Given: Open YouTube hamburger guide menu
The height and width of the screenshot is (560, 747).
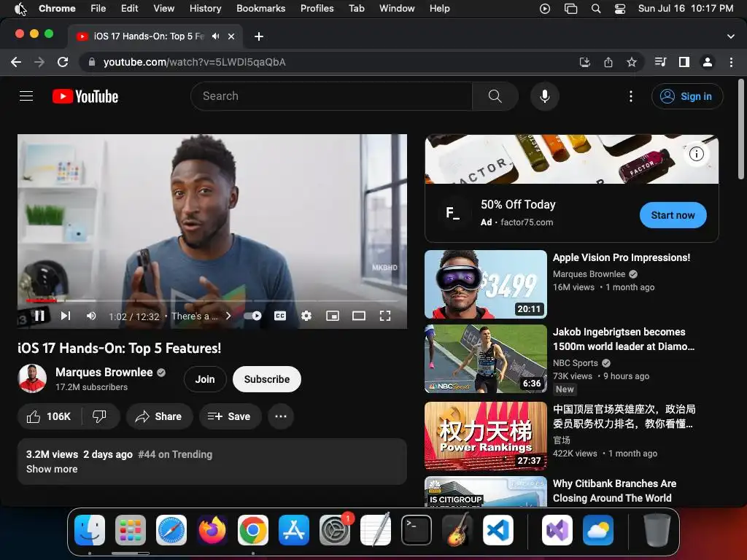Looking at the screenshot, I should pos(26,96).
